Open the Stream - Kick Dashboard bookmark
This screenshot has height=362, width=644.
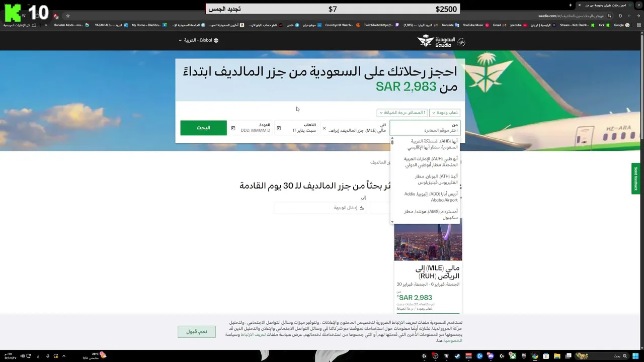pos(578,25)
